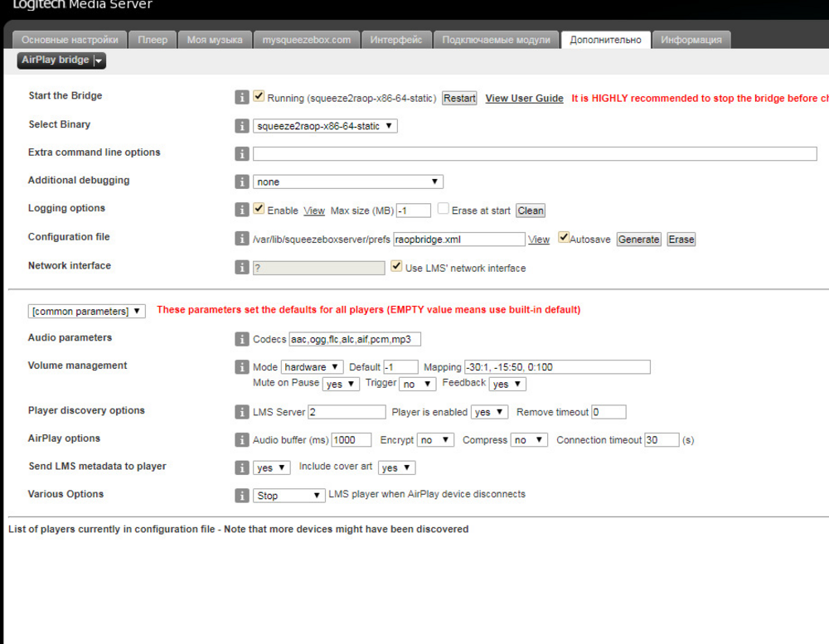Click info icon for Start the Bridge
This screenshot has width=829, height=644.
pyautogui.click(x=241, y=97)
